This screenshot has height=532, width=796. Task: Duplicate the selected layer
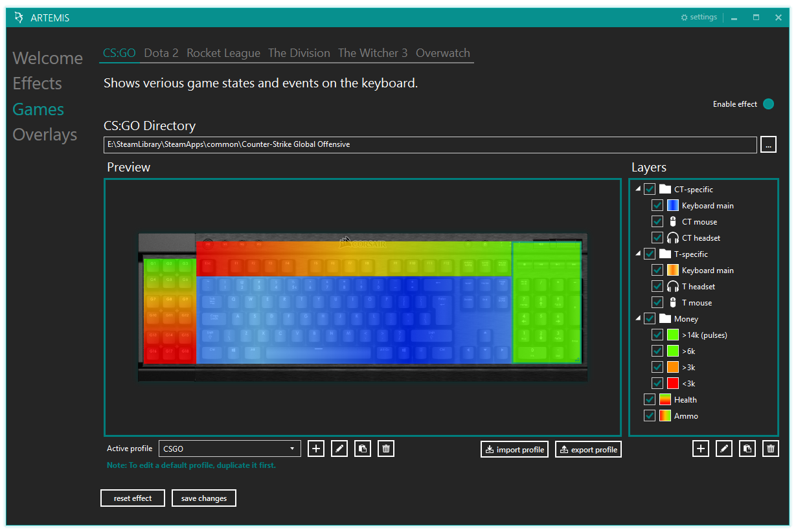pyautogui.click(x=747, y=449)
